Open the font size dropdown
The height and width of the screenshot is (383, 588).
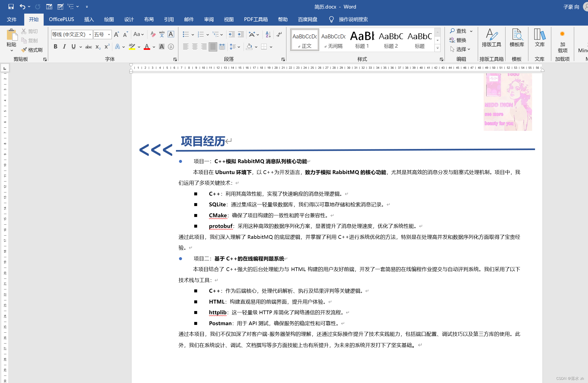click(109, 35)
